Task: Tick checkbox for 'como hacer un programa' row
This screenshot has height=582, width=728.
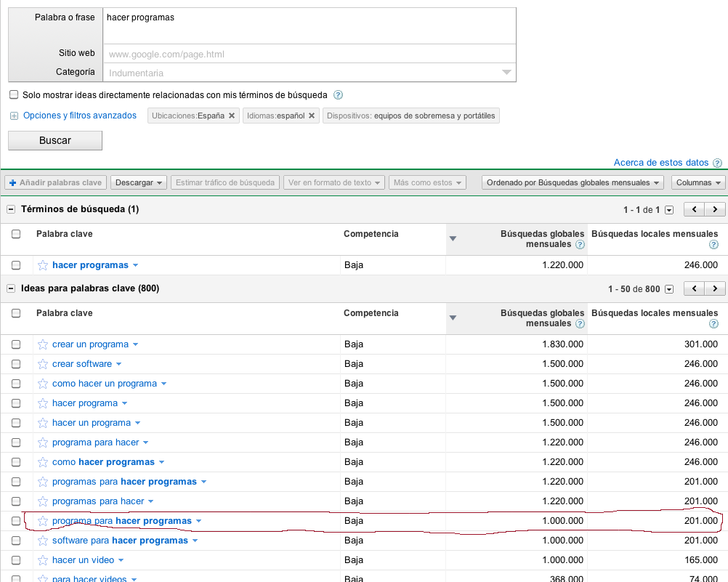Action: point(16,384)
